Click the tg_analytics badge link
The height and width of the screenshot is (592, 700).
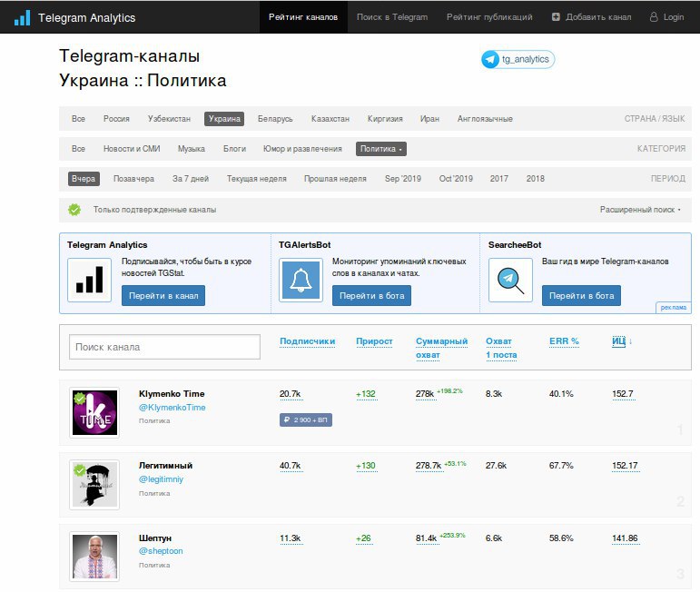(x=518, y=59)
